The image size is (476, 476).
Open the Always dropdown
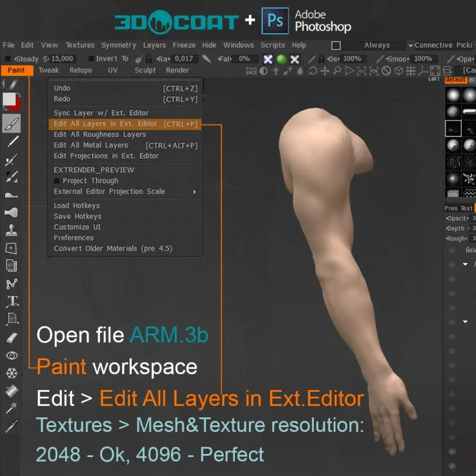pyautogui.click(x=377, y=45)
